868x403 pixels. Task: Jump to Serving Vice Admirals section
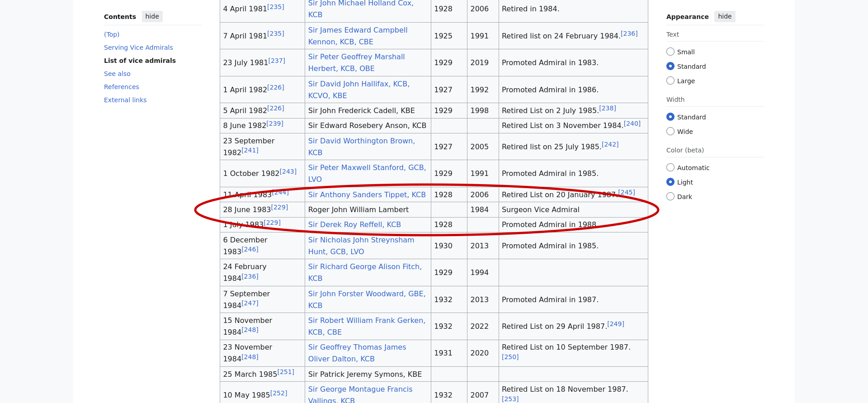138,47
